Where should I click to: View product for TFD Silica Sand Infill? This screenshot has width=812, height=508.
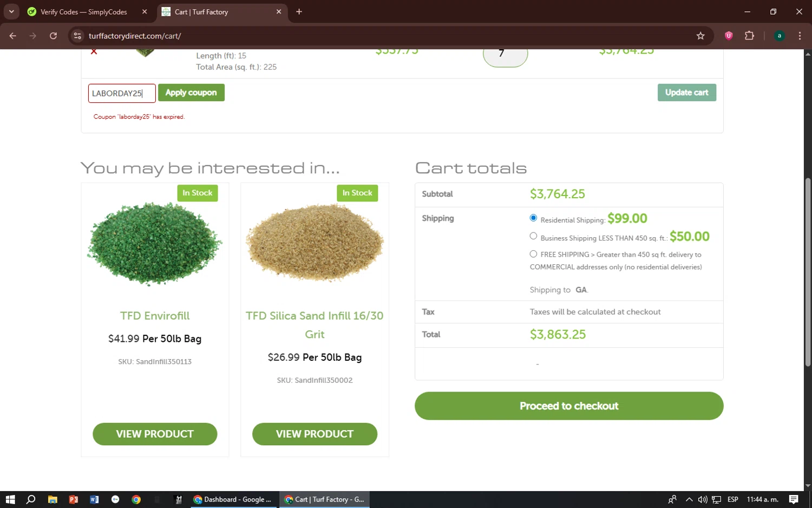tap(315, 434)
